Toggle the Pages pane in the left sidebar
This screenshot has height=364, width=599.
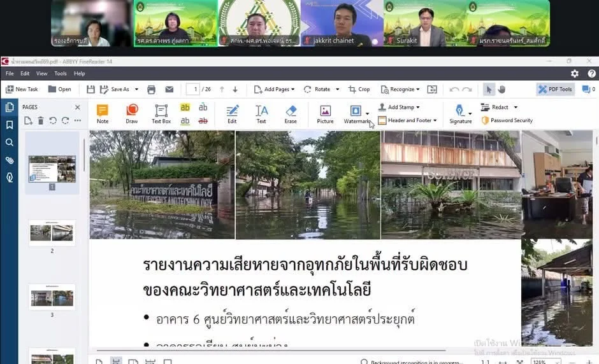(x=10, y=107)
